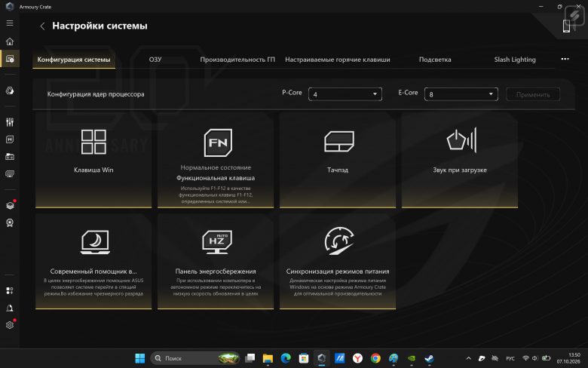
Task: Open Aura Sync sidebar icon
Action: pos(10,90)
